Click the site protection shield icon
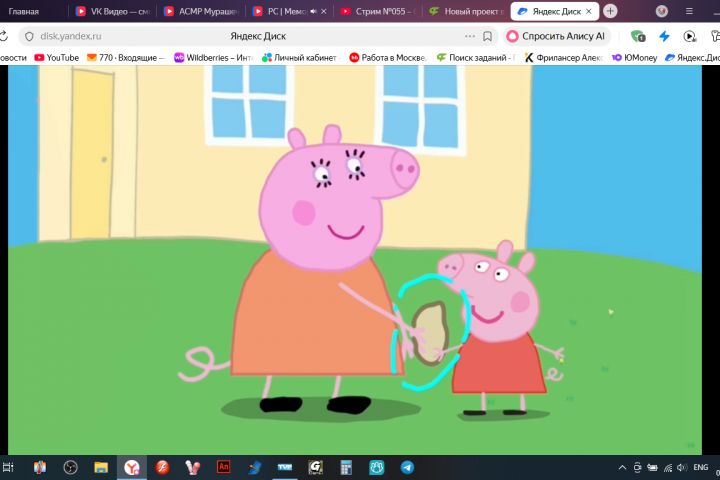Screen dimensions: 720x480 pyautogui.click(x=29, y=36)
